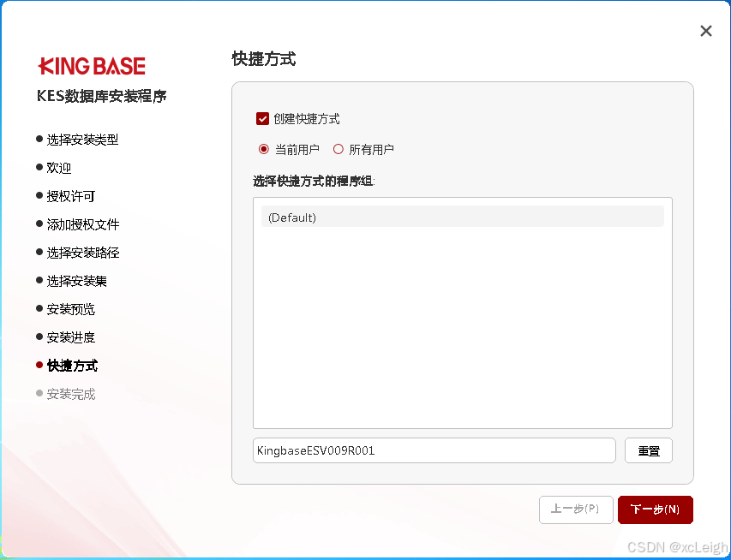This screenshot has height=560, width=731.
Task: Select the 授权许可 installer step
Action: pyautogui.click(x=72, y=196)
